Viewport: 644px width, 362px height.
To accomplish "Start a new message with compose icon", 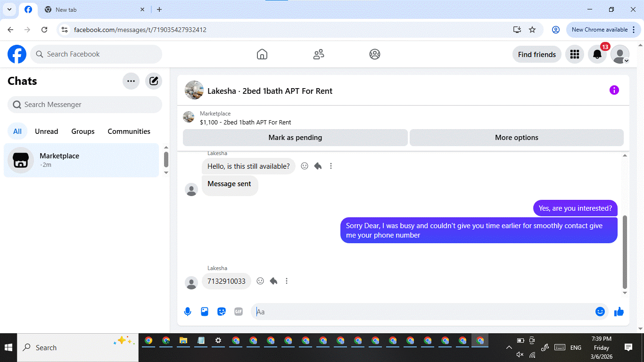I will (x=154, y=81).
